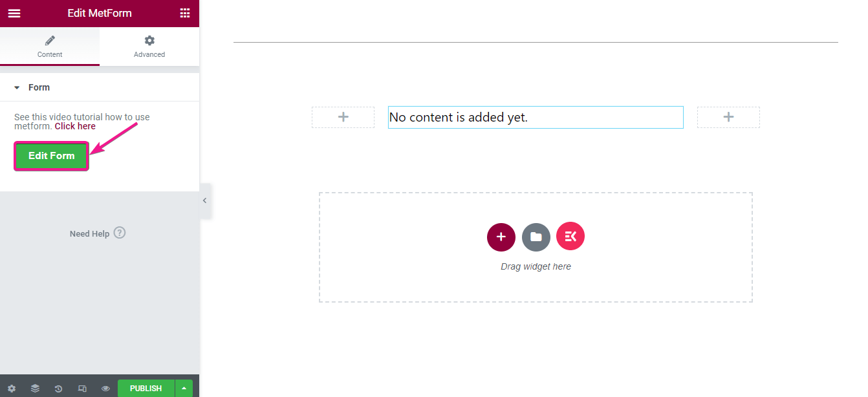Collapse the editor side panel

tap(204, 200)
